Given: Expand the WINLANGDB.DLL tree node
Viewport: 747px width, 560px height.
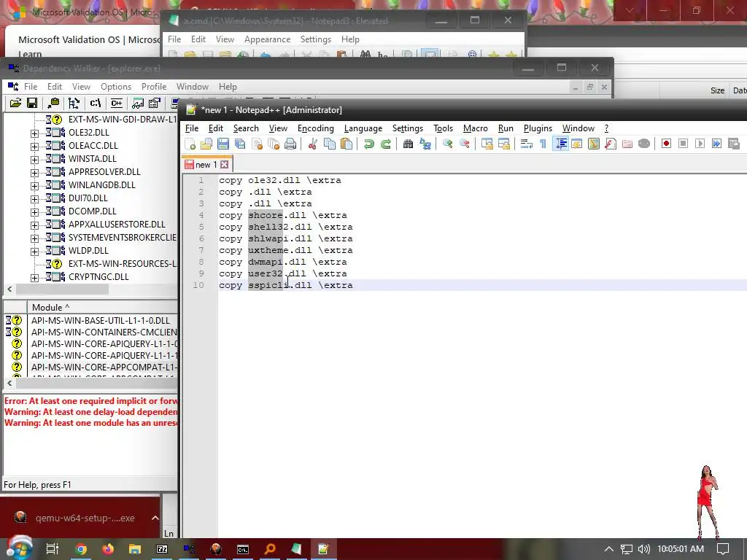Looking at the screenshot, I should [x=34, y=186].
